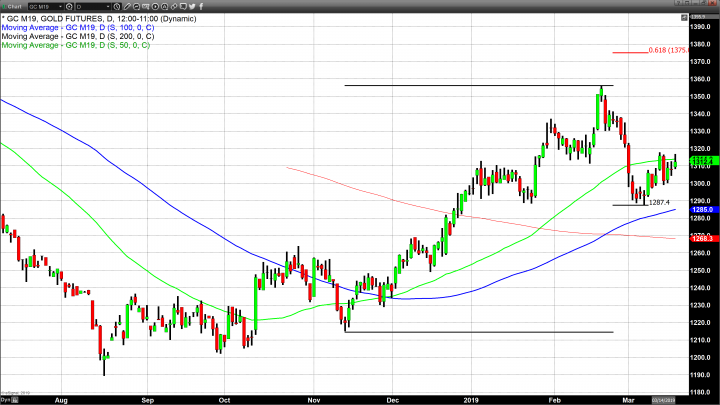This screenshot has height=405, width=720.
Task: Click the Dyn label at bottom left
Action: (6, 400)
